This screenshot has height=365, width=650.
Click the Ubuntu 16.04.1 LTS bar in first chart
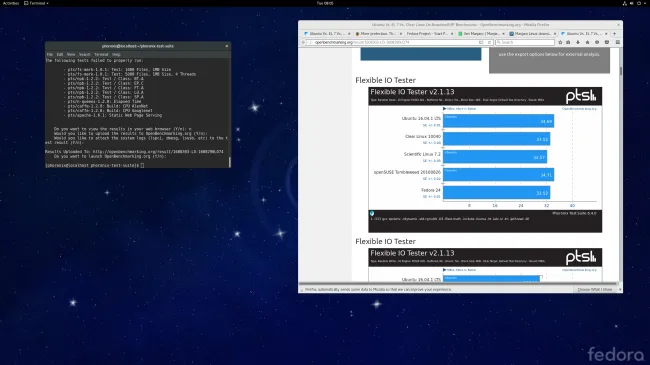tap(498, 121)
